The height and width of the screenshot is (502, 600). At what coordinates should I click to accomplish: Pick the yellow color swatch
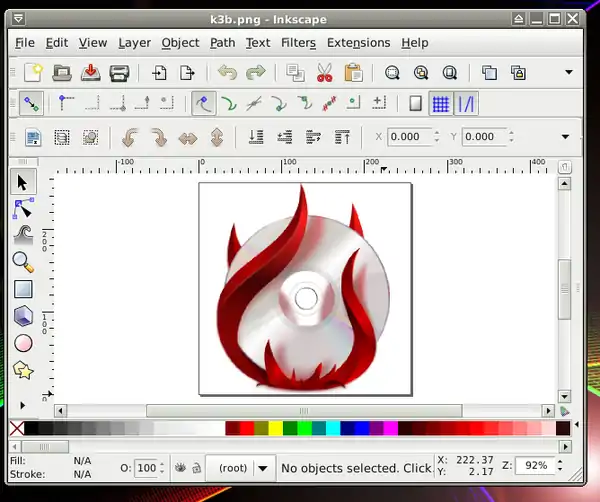(275, 428)
